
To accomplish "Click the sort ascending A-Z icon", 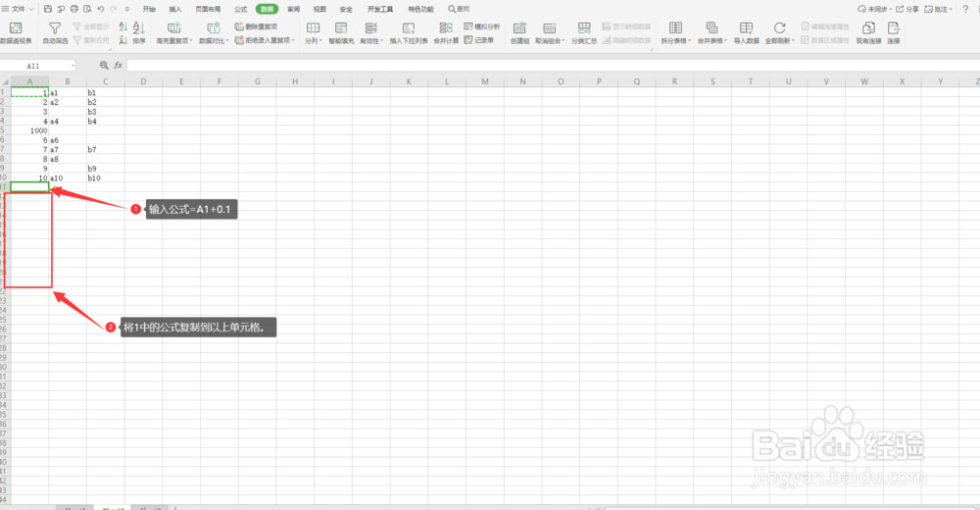I will (123, 26).
